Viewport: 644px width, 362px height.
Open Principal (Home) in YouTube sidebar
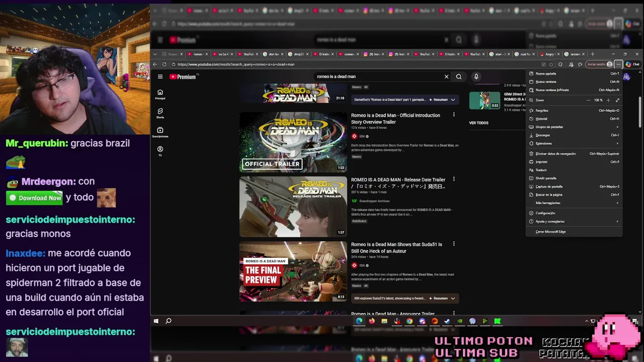coord(160,94)
